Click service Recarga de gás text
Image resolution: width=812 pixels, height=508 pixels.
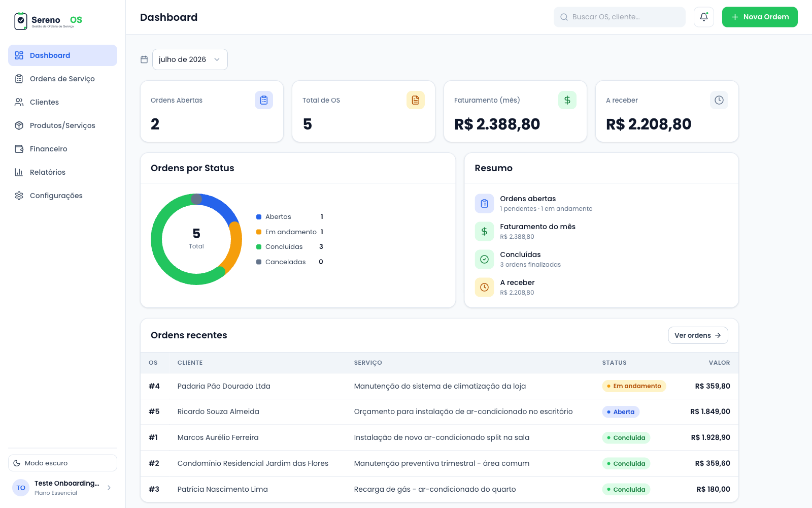coord(435,489)
